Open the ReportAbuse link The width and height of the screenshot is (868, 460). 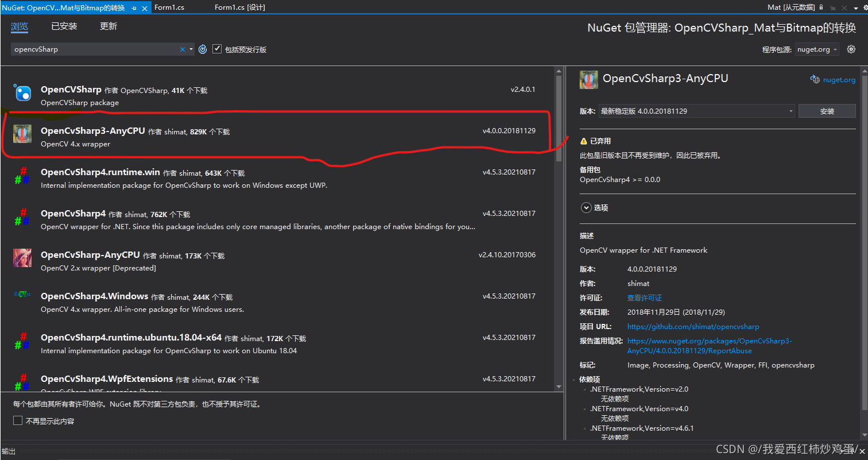(710, 346)
